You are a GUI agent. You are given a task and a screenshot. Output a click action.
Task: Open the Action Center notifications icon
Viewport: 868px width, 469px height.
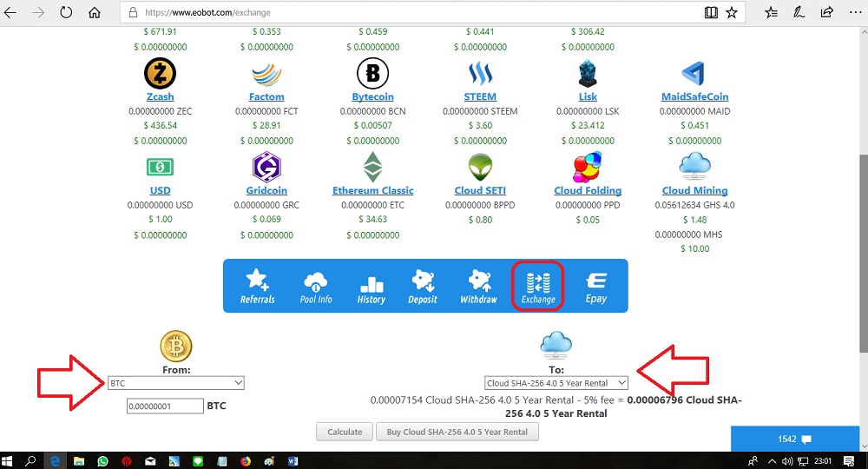click(849, 460)
